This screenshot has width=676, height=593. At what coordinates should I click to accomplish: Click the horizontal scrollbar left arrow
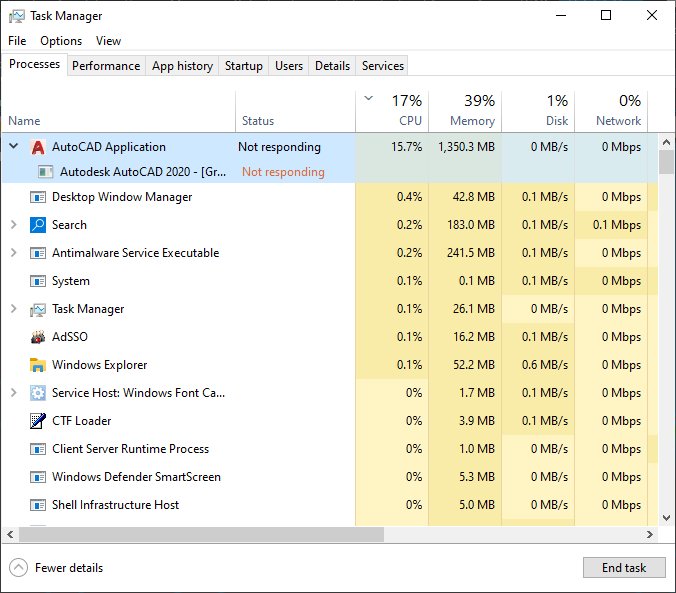(x=10, y=535)
